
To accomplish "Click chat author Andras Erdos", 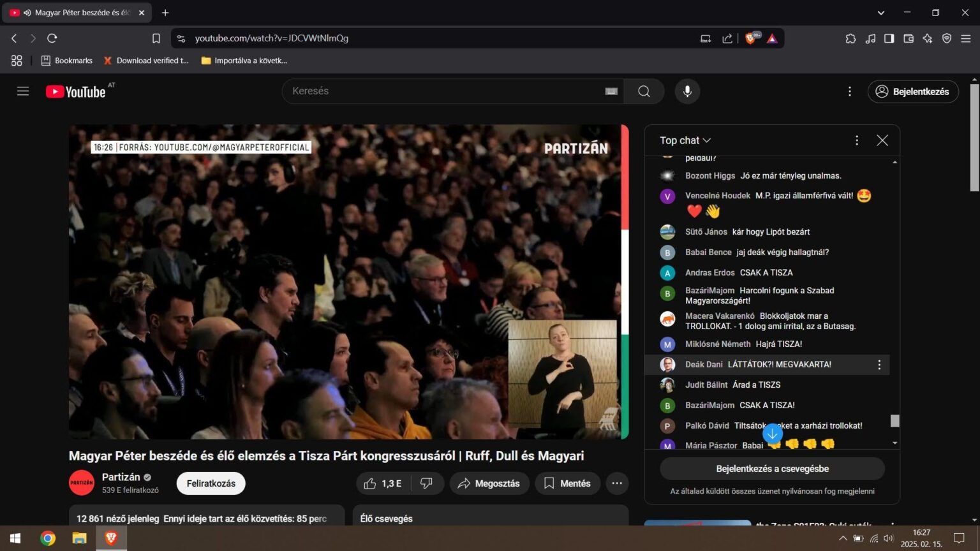I will click(x=710, y=272).
